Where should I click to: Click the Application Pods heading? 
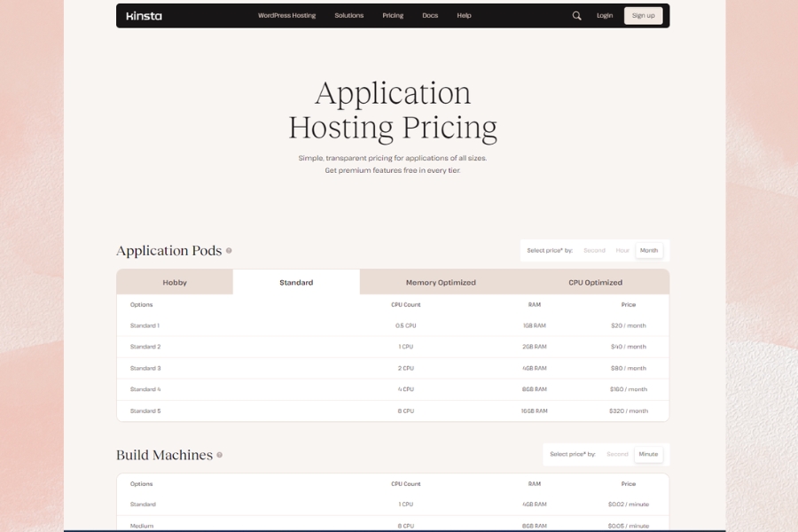169,250
